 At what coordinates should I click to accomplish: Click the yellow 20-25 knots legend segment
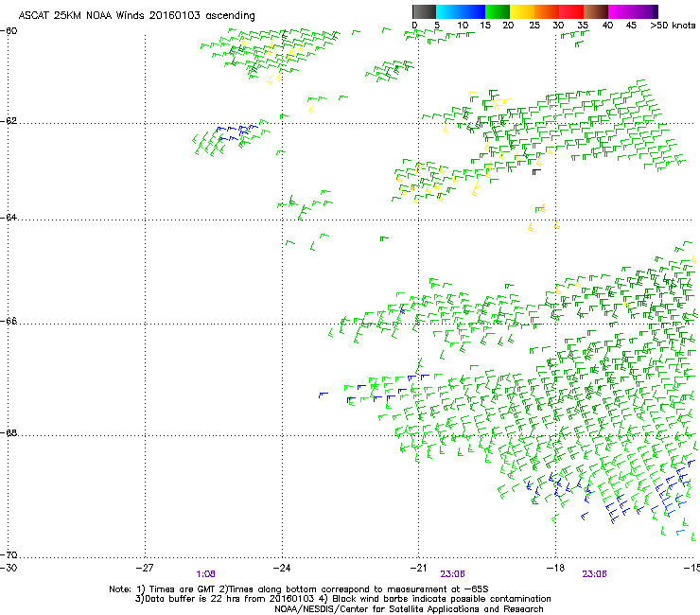click(x=522, y=11)
